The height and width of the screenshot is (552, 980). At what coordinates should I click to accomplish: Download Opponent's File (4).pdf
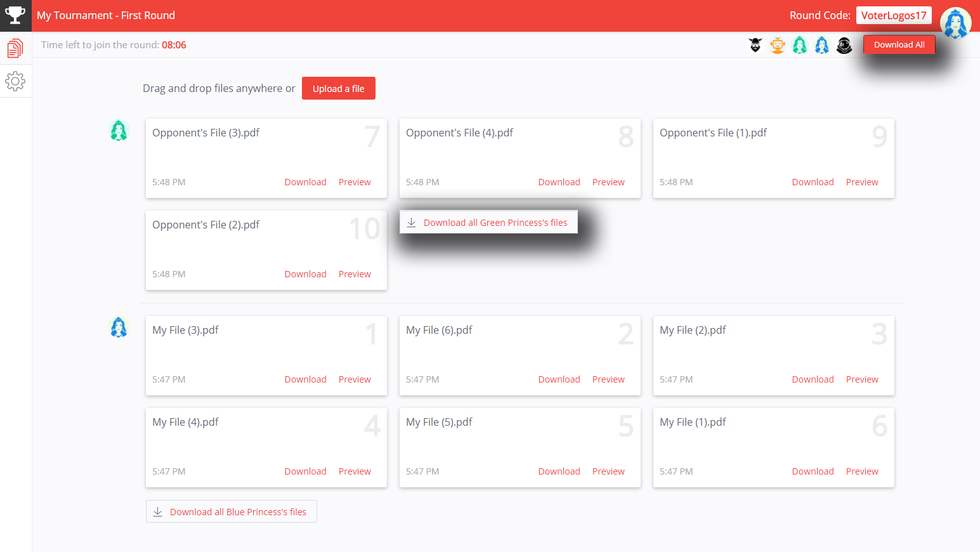pyautogui.click(x=559, y=182)
